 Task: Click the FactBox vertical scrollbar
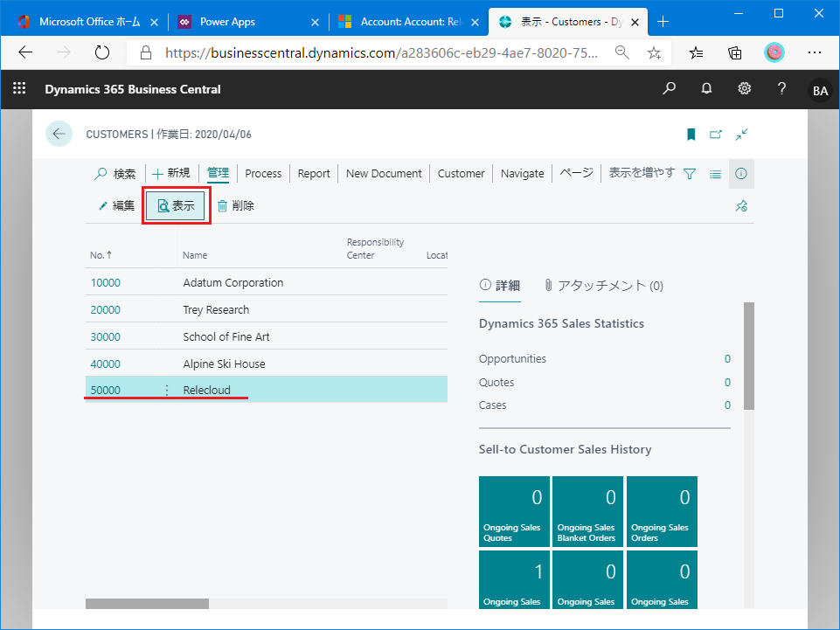pos(749,357)
